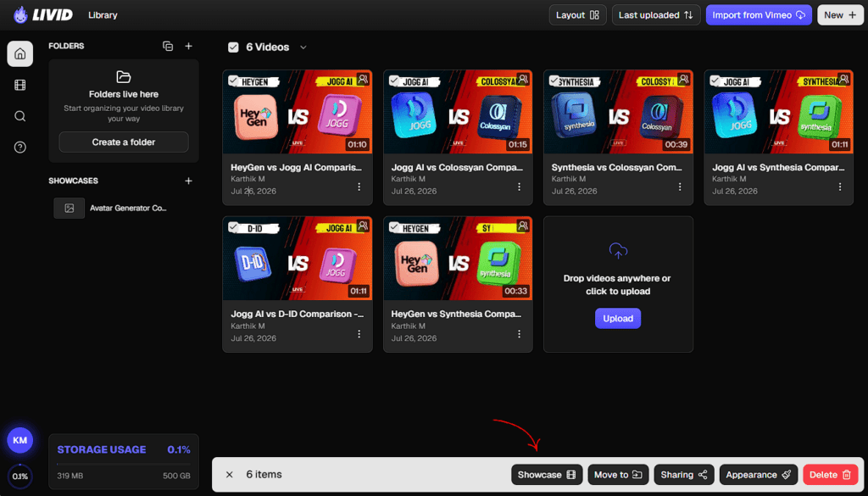
Task: Click the sharing people icon on D-ID vs Jogg thumbnail
Action: (x=363, y=226)
